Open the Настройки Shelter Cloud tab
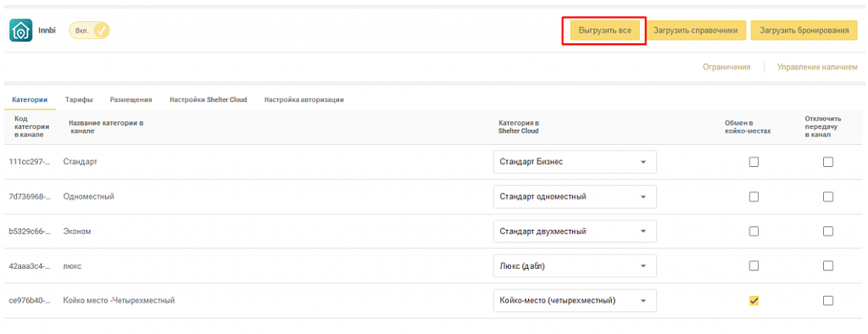The image size is (868, 334). (209, 100)
